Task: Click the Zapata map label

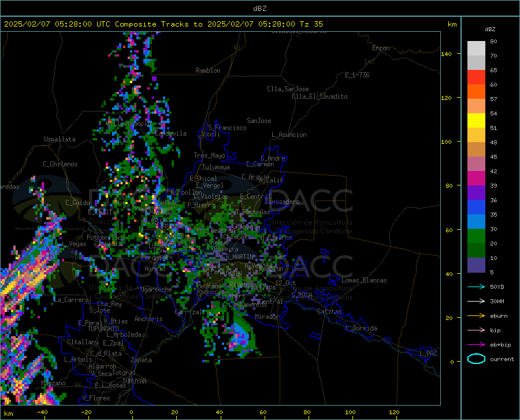Action: 142,360
